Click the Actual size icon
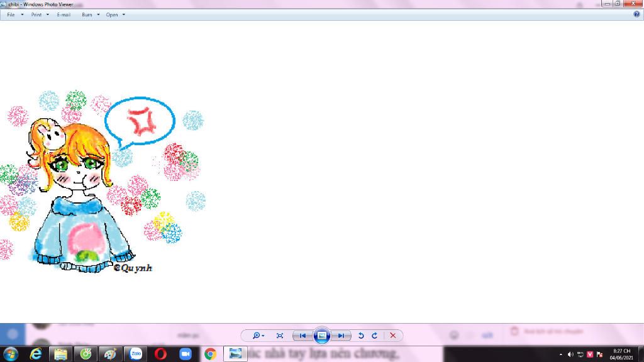 click(280, 336)
